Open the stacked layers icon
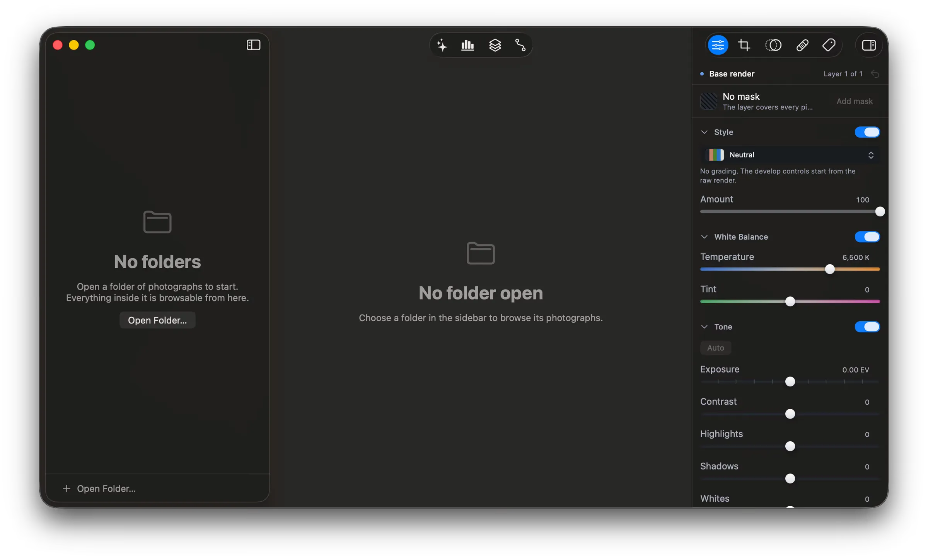928x560 pixels. point(495,45)
